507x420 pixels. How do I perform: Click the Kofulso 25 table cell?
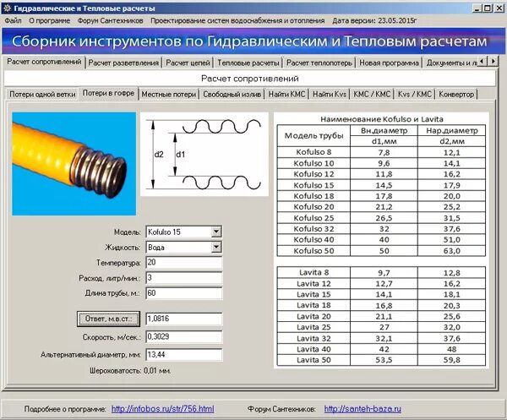point(313,218)
